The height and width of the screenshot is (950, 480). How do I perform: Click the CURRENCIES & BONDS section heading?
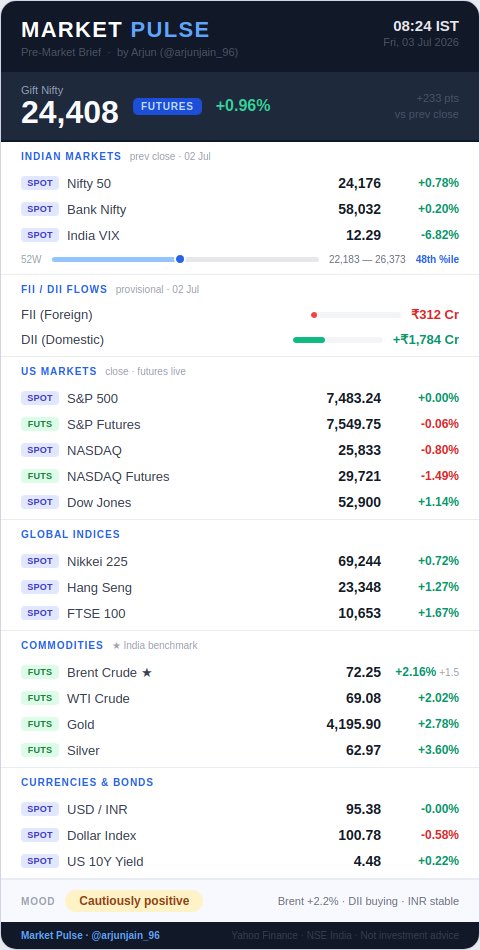[87, 782]
